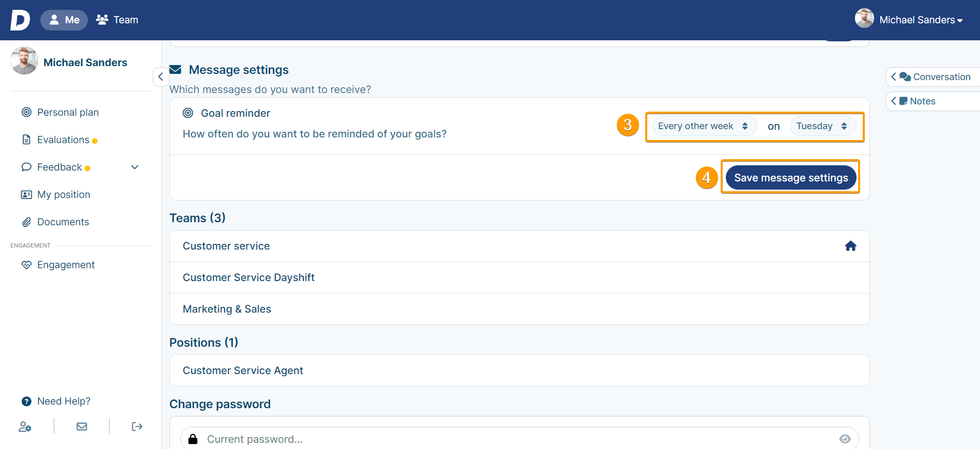Click the Current password input field
980x449 pixels.
519,439
